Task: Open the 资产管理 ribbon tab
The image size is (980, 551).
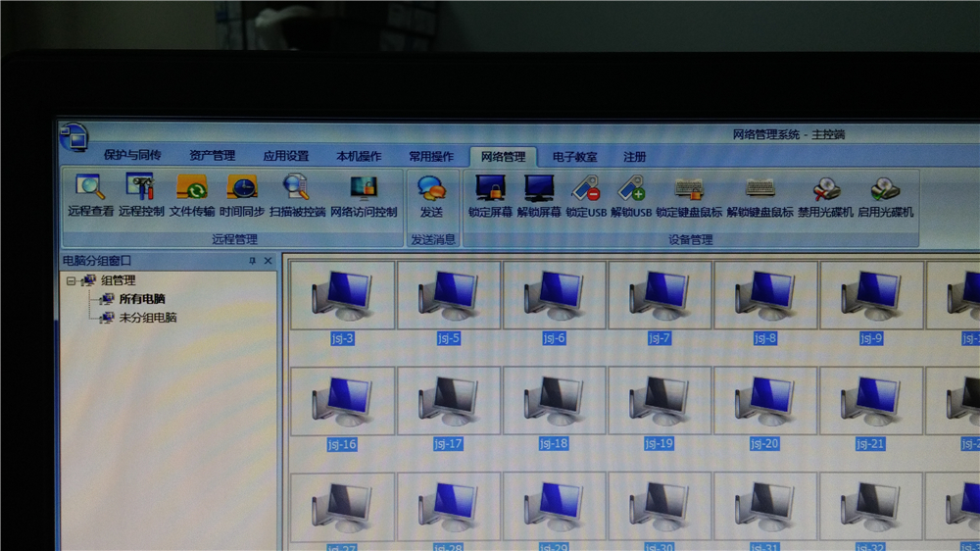Action: click(212, 156)
